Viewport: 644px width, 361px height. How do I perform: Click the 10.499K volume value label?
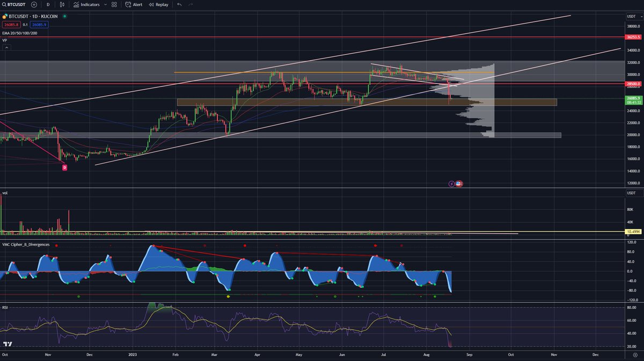pyautogui.click(x=634, y=232)
